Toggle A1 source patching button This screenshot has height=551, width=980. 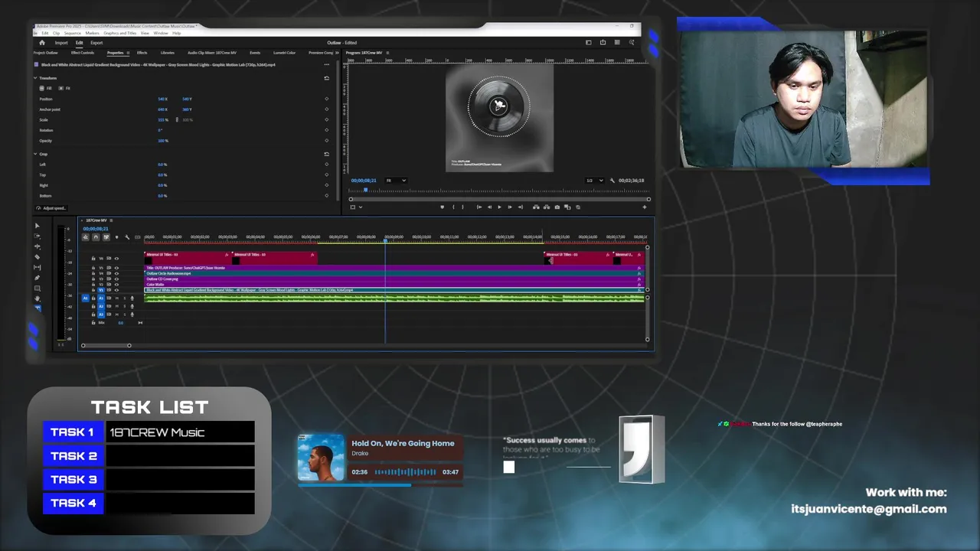click(x=86, y=298)
